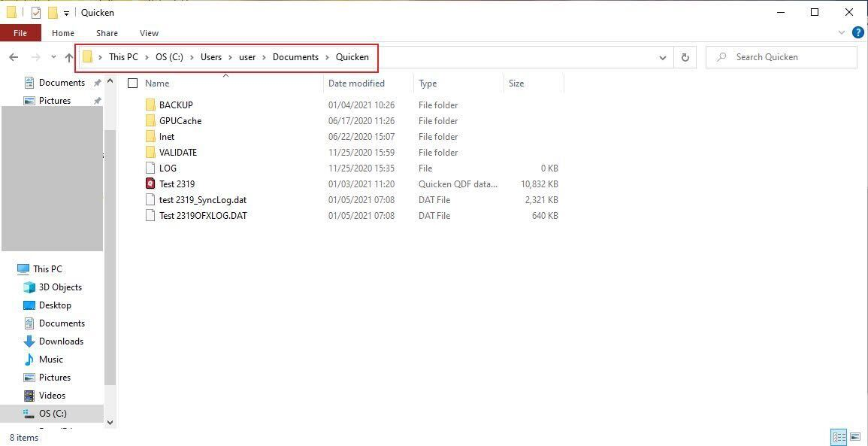
Task: Select the VALIDATE folder icon
Action: pos(150,153)
